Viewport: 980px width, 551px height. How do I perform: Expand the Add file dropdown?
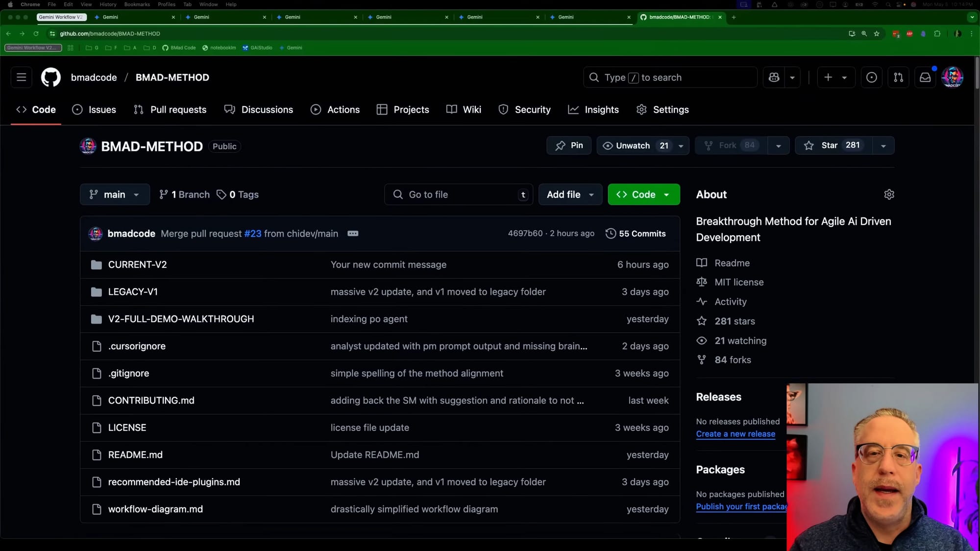click(x=570, y=194)
